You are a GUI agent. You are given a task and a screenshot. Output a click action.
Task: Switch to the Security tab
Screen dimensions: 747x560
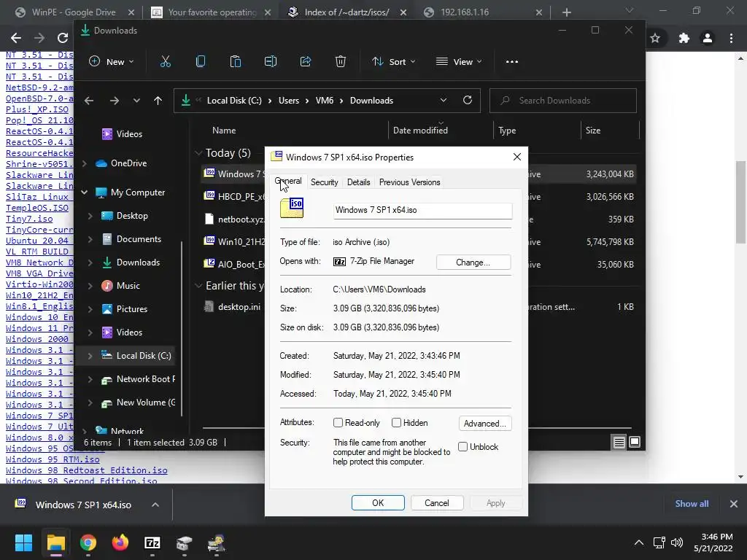(x=325, y=182)
